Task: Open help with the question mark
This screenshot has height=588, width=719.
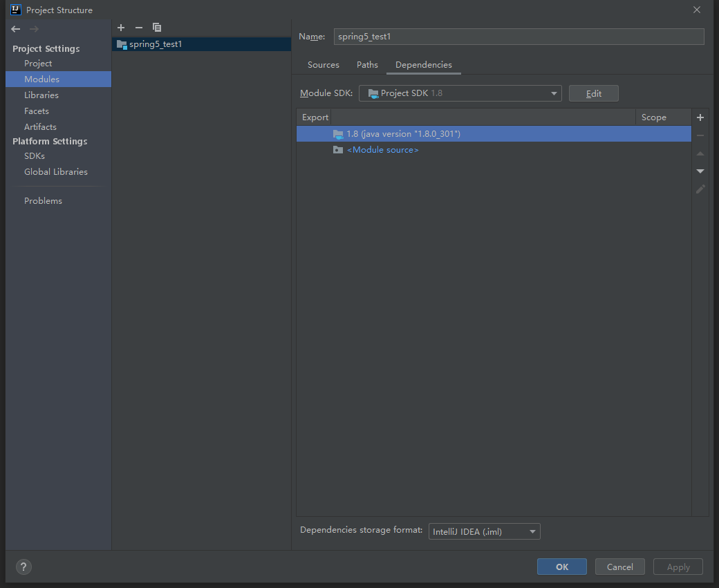Action: [24, 567]
